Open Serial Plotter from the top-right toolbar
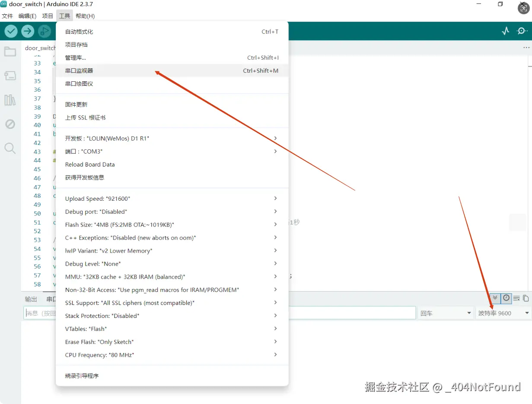The height and width of the screenshot is (404, 532). [x=505, y=31]
